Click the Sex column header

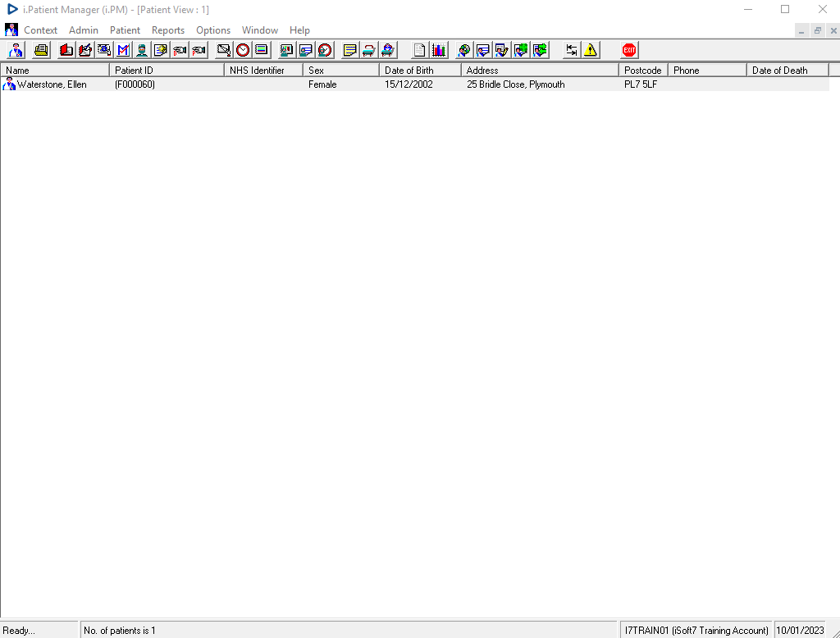[x=341, y=71]
